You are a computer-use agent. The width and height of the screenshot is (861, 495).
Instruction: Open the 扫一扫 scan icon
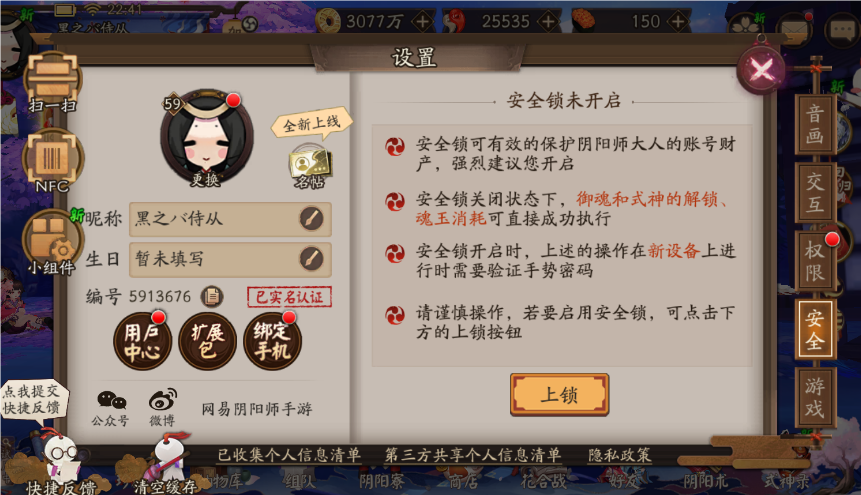[x=53, y=82]
